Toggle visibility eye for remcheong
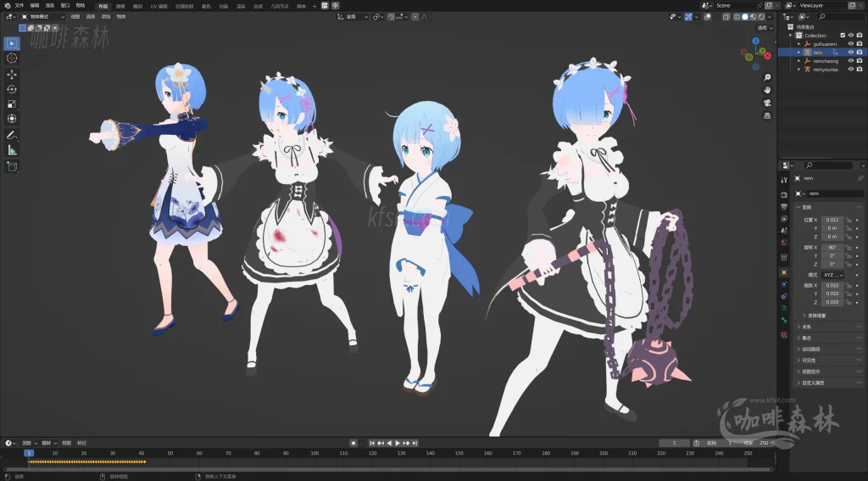Screen dimensions: 868x481 pos(851,61)
